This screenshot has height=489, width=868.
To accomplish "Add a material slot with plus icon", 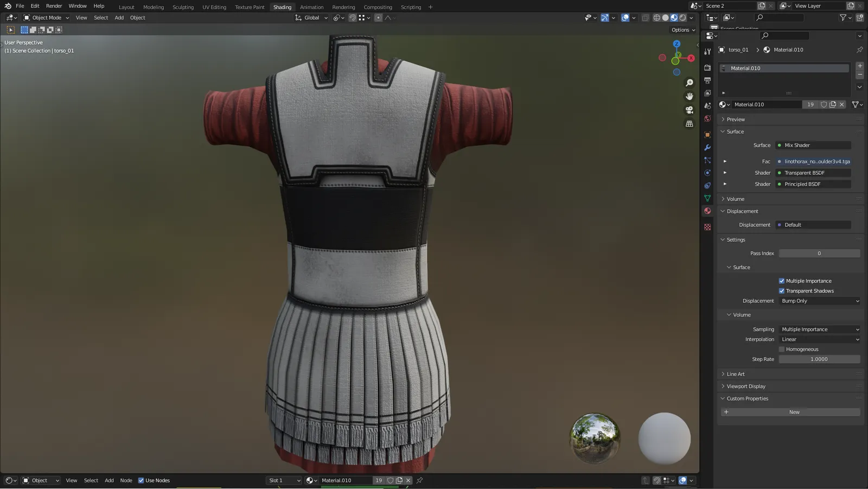I will [x=860, y=66].
